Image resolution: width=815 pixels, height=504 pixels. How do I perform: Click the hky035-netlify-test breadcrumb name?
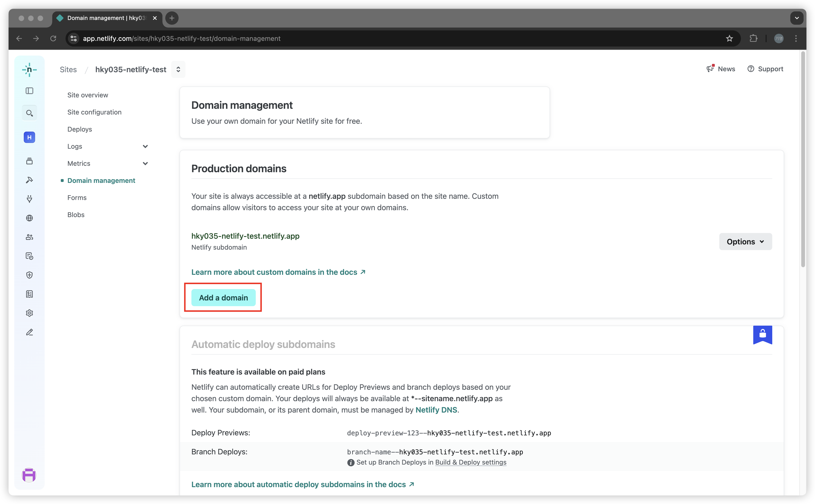point(131,69)
